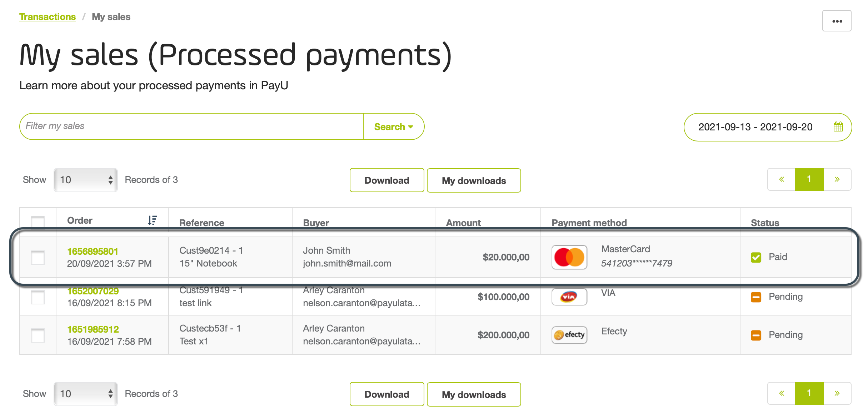868x418 pixels.
Task: Select page 1 in top pagination
Action: tap(809, 179)
